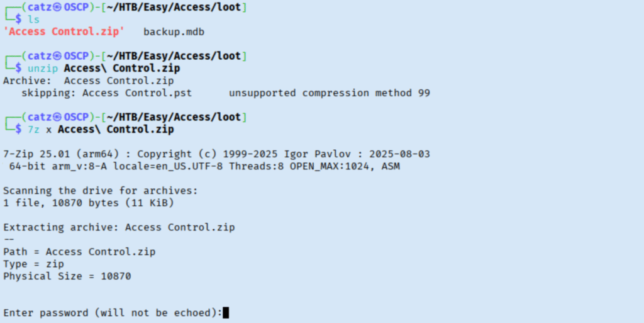Click the '1 file, 10870 bytes (11 KiB)' line
The width and height of the screenshot is (644, 323).
tap(89, 203)
